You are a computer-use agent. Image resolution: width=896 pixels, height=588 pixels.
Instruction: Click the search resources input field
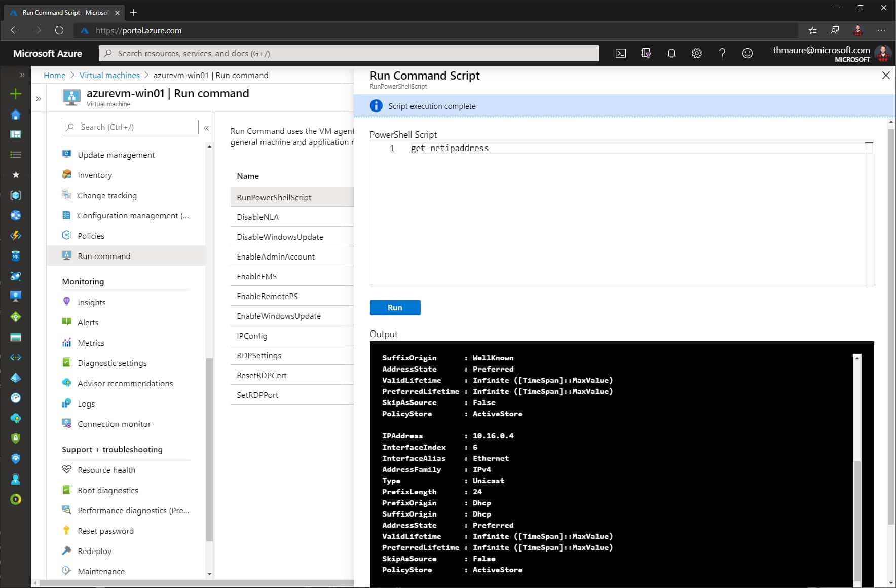click(x=350, y=53)
